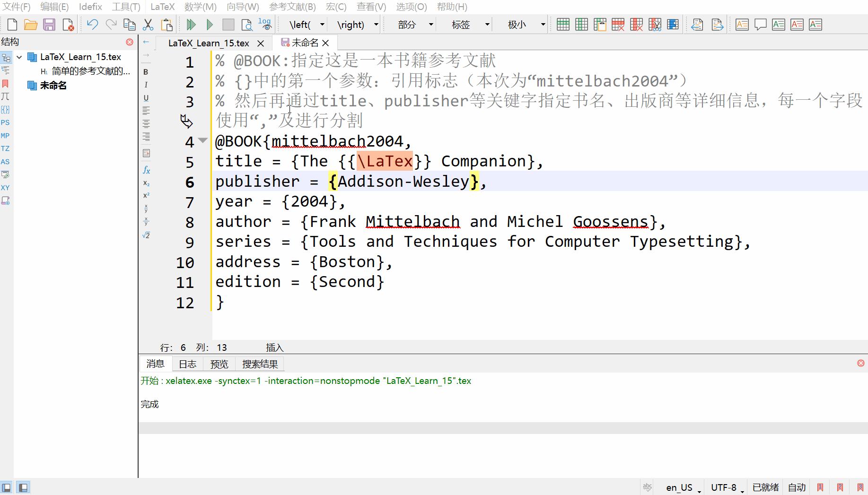Switch to LaTeX_Learn_15.tex editor tab

(x=209, y=43)
